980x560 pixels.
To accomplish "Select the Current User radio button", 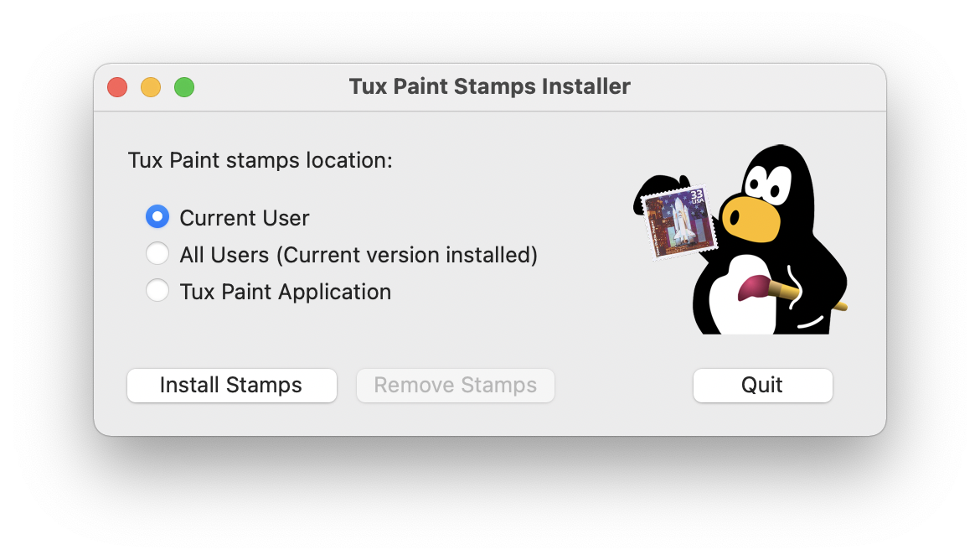I will (x=157, y=217).
